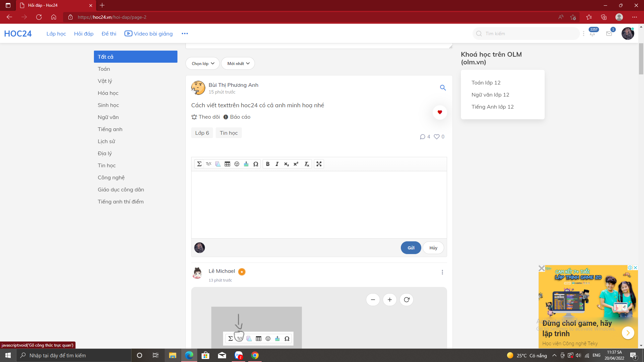Zoom out the answer image

[x=373, y=300]
